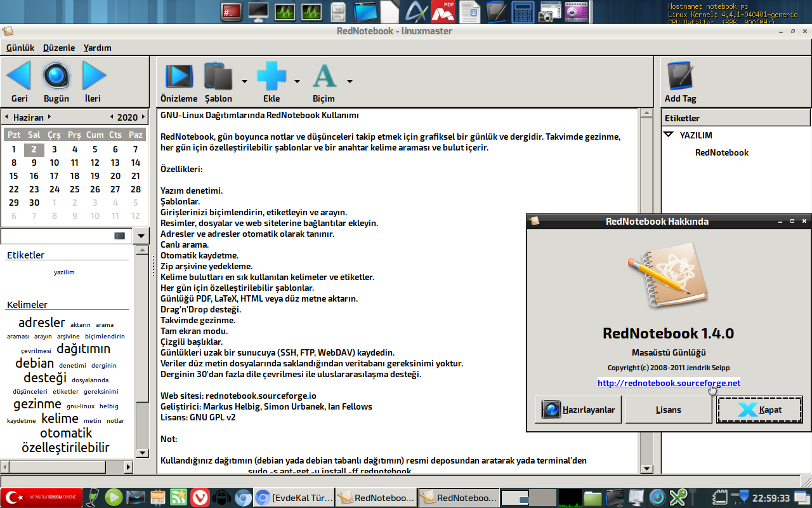Open the RSS feed reader icon
This screenshot has height=508, width=812.
(x=179, y=497)
